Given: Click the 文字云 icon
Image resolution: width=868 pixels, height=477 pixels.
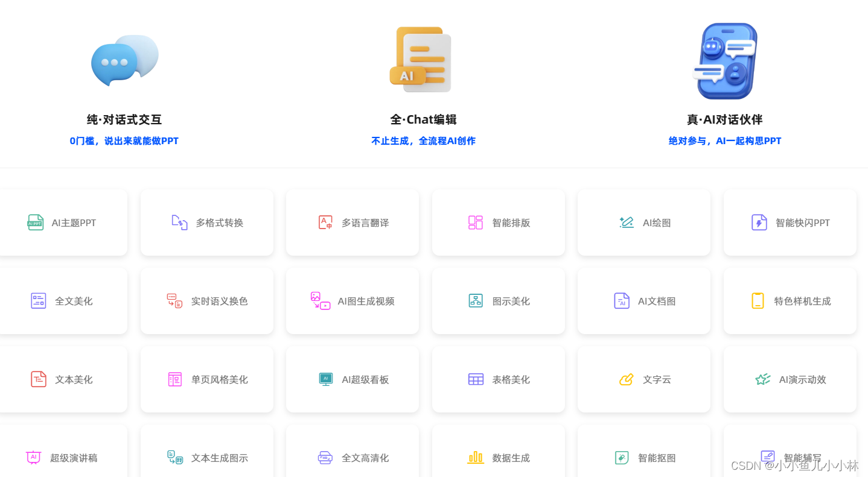Looking at the screenshot, I should (627, 379).
